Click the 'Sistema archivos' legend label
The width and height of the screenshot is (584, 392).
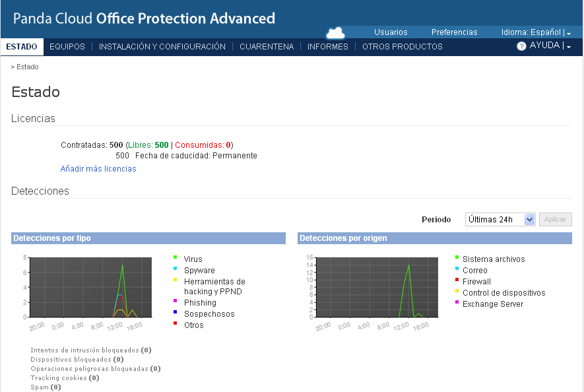click(494, 259)
